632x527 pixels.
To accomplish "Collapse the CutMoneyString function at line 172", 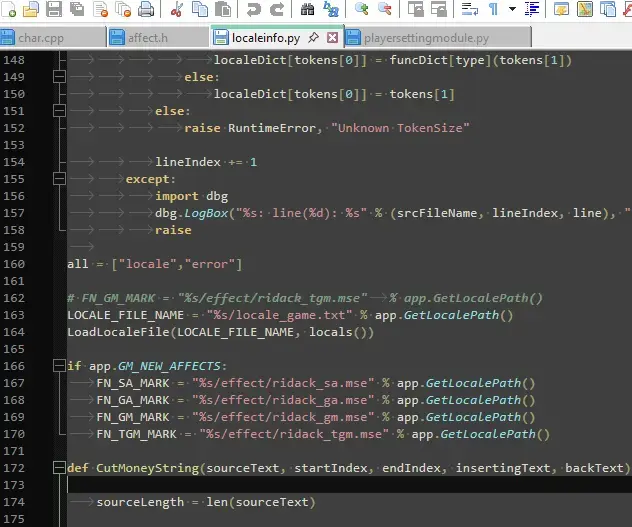I will click(x=59, y=468).
